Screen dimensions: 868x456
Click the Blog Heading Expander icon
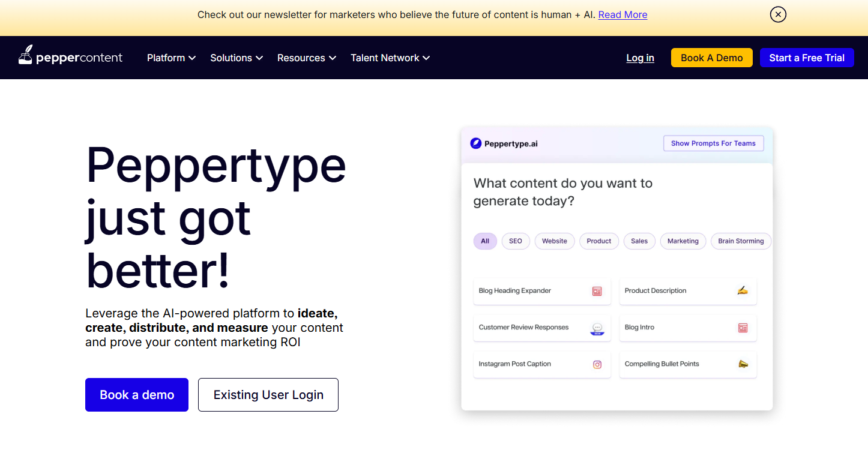pos(597,291)
